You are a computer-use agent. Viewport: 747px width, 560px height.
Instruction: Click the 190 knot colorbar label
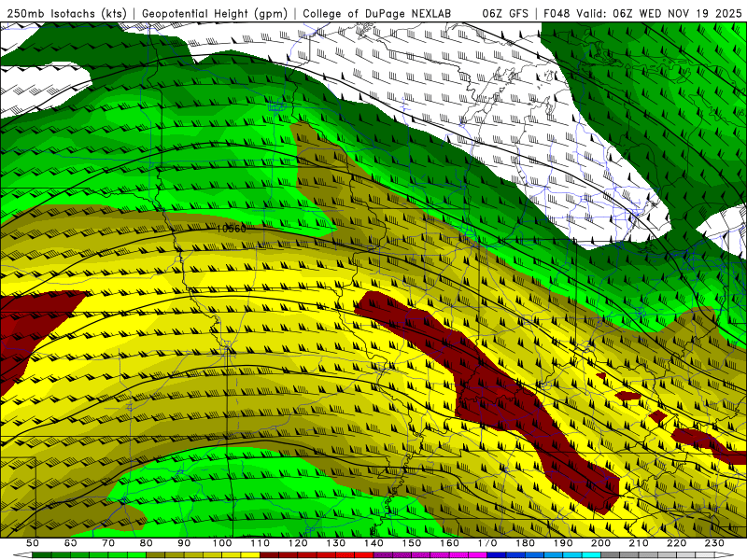click(563, 543)
